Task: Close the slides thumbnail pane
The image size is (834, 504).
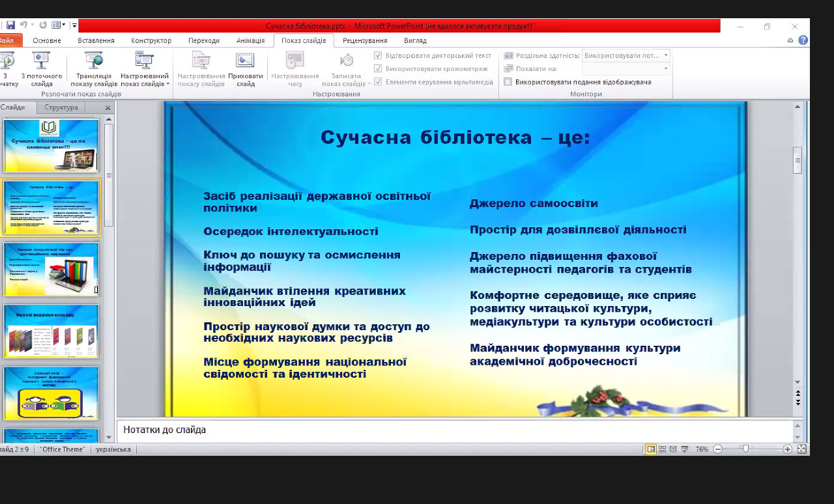Action: [x=108, y=108]
